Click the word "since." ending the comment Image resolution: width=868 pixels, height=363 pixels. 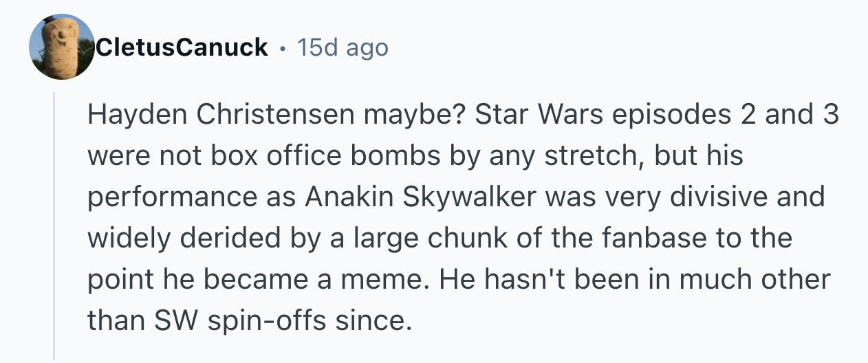(378, 320)
